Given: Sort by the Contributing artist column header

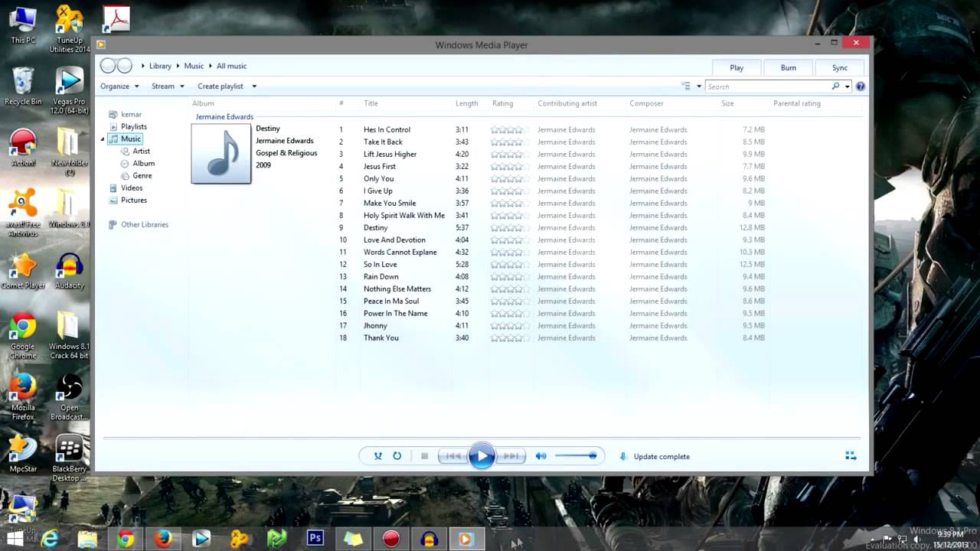Looking at the screenshot, I should click(x=567, y=103).
